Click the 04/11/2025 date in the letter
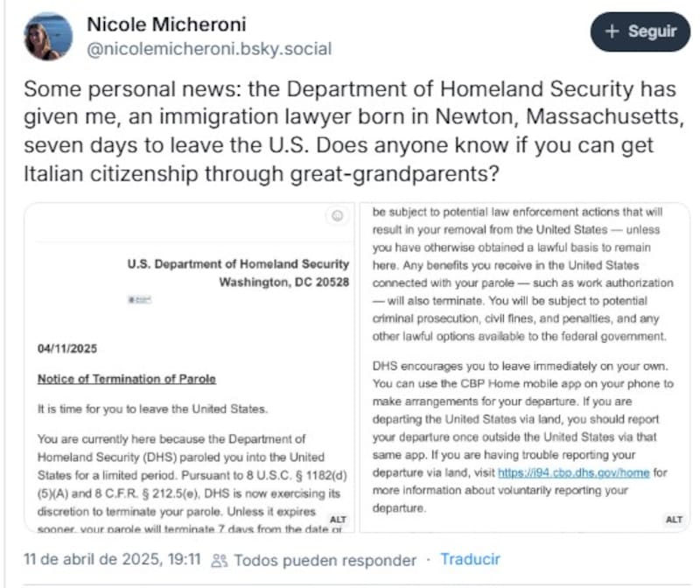 (x=67, y=348)
